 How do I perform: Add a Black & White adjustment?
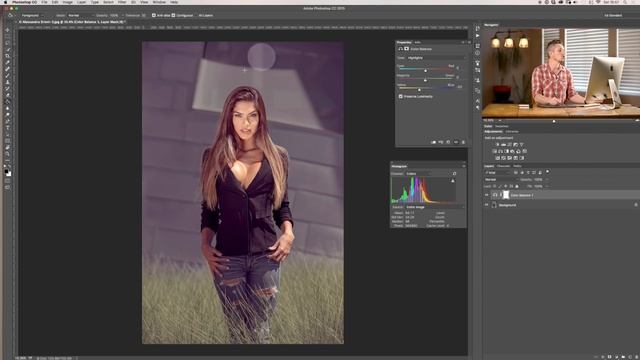(507, 151)
